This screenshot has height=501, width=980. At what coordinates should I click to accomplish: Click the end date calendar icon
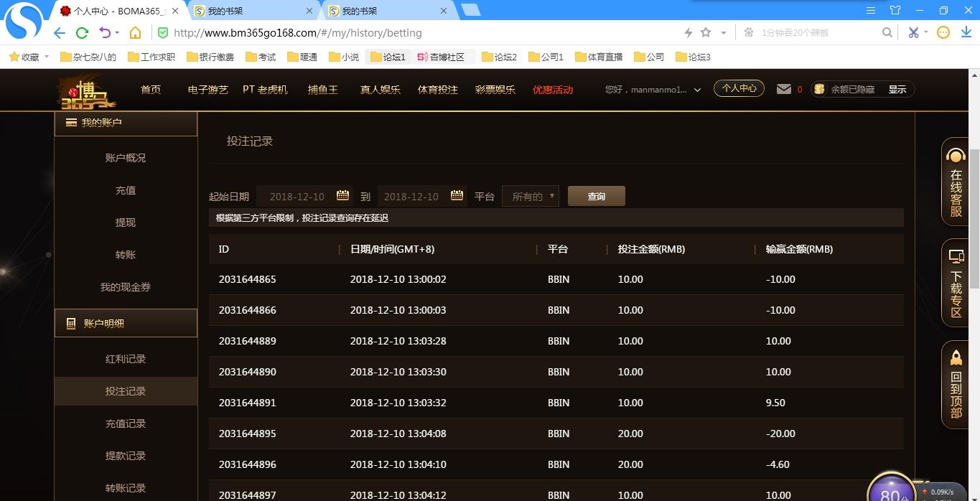click(457, 195)
